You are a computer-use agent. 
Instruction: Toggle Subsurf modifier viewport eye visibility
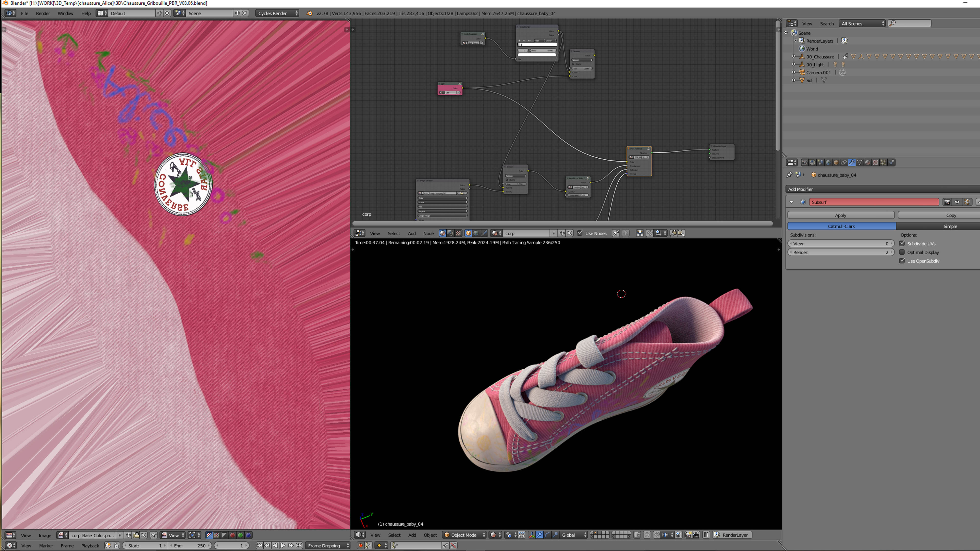(x=957, y=202)
